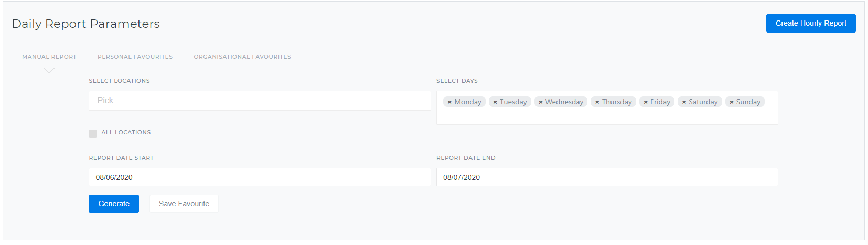Open the Report Date Start picker
The height and width of the screenshot is (245, 868).
tap(260, 177)
